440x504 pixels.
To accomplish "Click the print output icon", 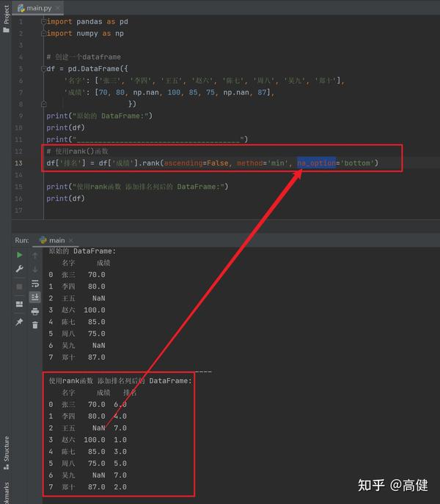I will 35,311.
